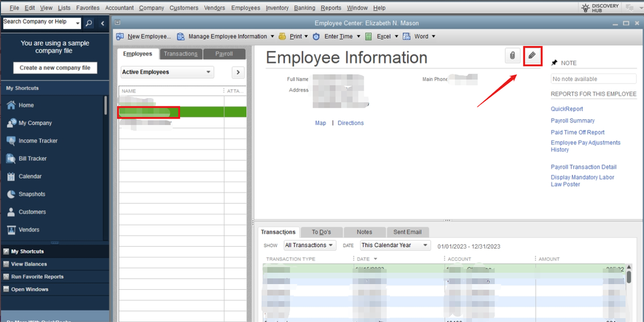Open the Employees menu

(x=246, y=8)
